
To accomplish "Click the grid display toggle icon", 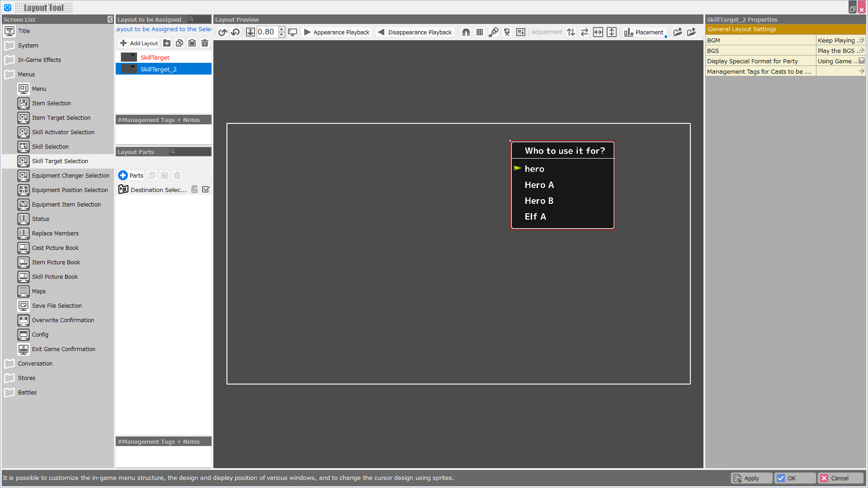I will click(x=480, y=32).
